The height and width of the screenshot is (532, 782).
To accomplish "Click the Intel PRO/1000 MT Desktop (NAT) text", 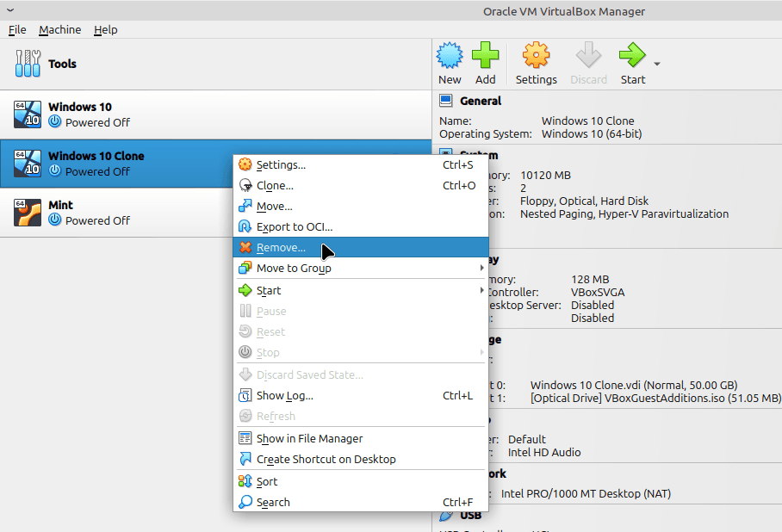I will tap(586, 493).
